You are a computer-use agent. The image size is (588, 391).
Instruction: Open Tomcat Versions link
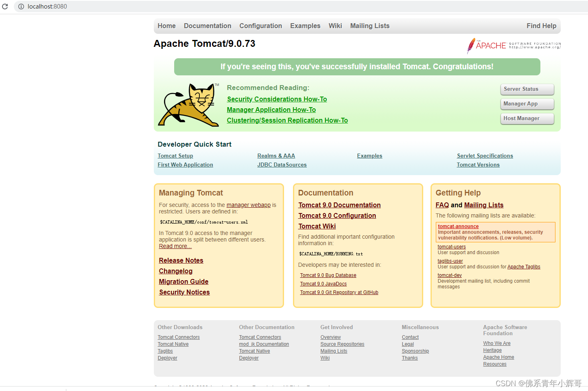(478, 165)
